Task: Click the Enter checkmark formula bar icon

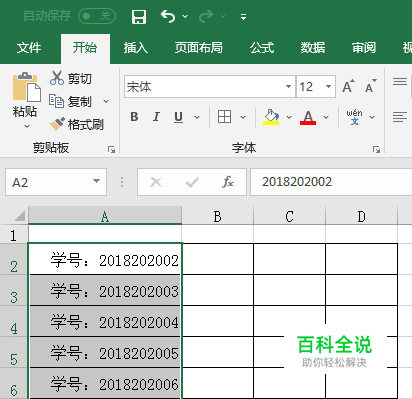Action: tap(192, 182)
